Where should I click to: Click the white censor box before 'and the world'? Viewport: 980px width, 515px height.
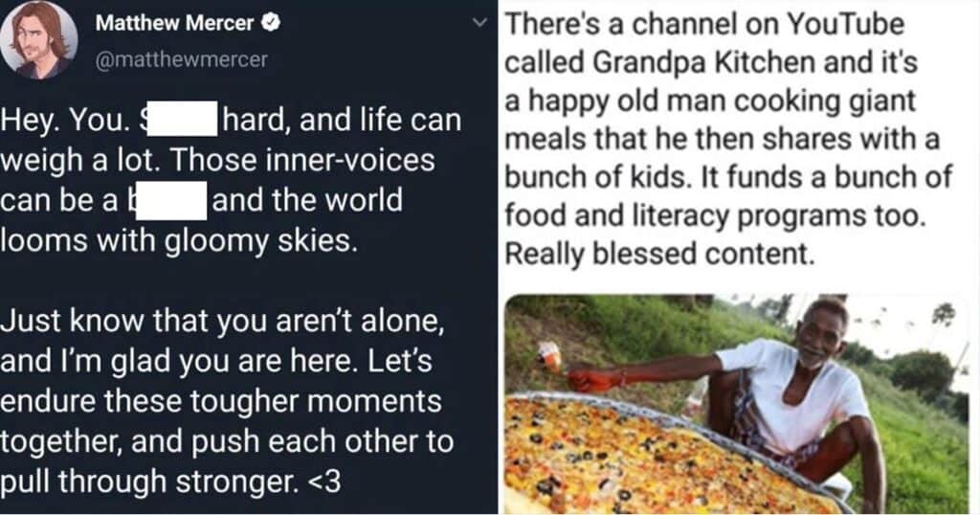[x=170, y=202]
